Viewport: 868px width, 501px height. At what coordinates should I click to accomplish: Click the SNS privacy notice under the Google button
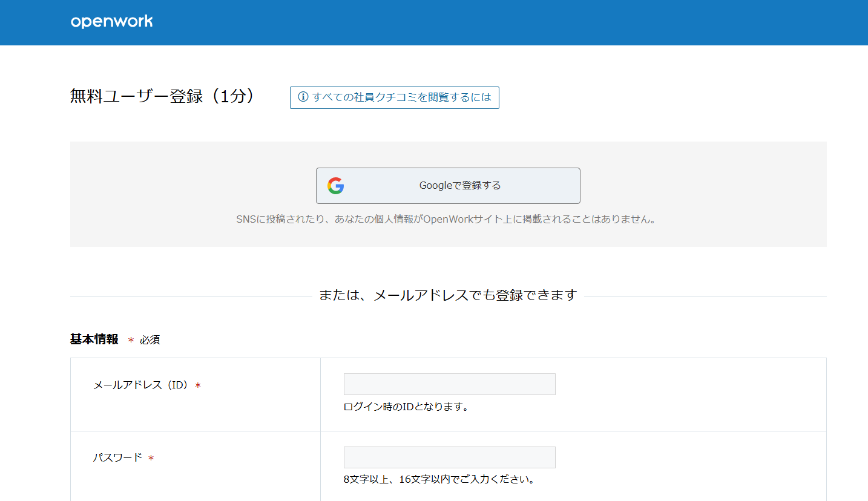pyautogui.click(x=448, y=219)
